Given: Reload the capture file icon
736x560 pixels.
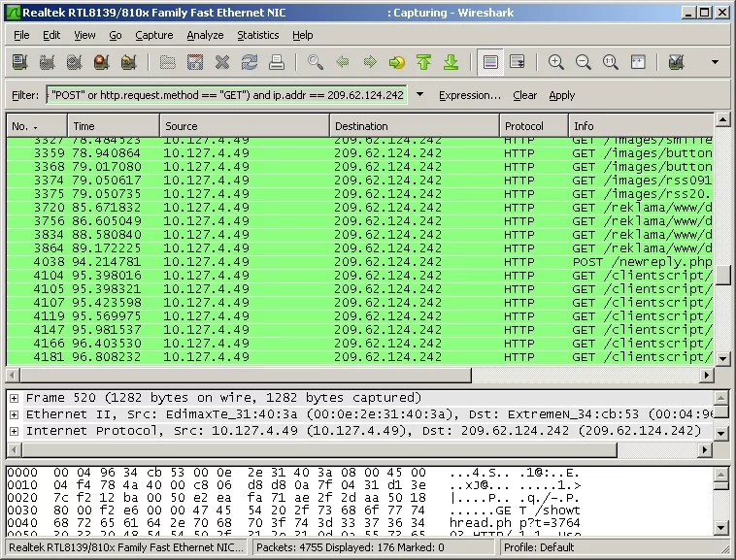Looking at the screenshot, I should point(250,62).
